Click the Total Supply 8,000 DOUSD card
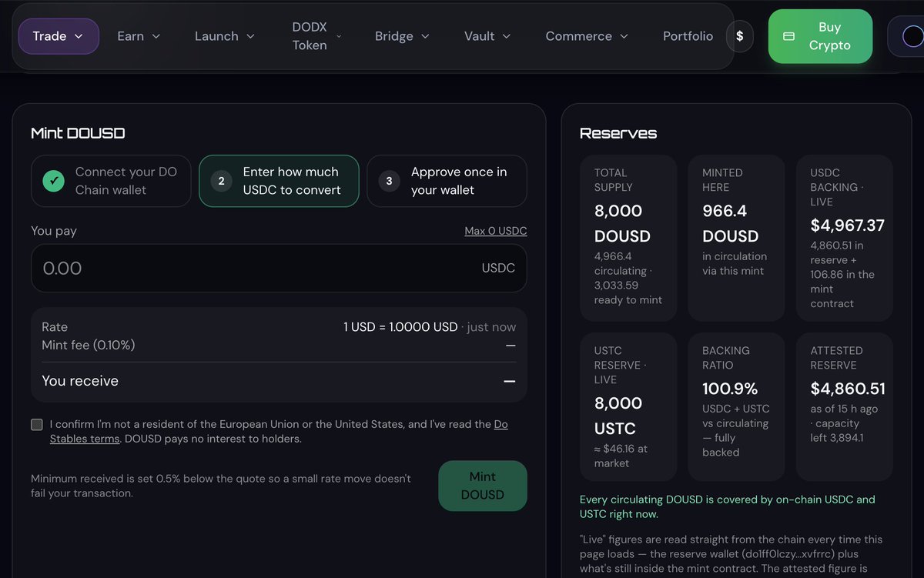This screenshot has height=578, width=924. [x=628, y=238]
